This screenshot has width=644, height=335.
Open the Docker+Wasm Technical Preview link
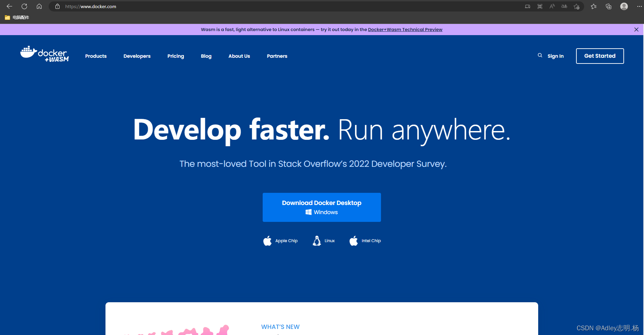[x=405, y=30]
